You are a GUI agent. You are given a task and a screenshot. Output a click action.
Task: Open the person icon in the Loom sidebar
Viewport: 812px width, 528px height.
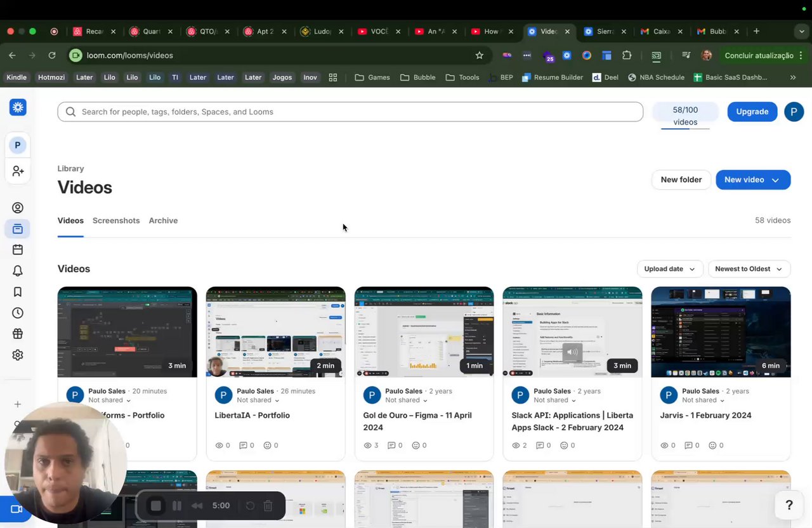[18, 208]
